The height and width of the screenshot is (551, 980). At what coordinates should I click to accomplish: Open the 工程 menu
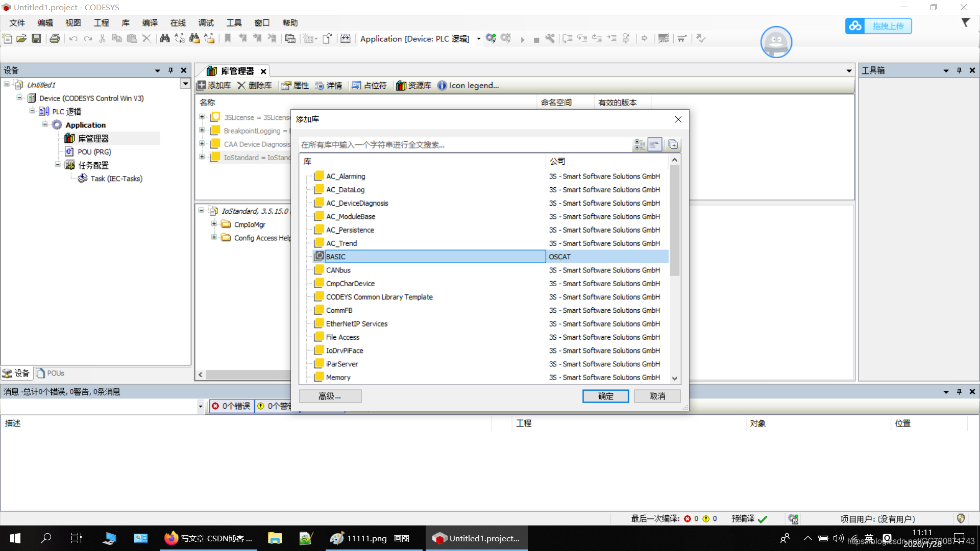coord(101,23)
